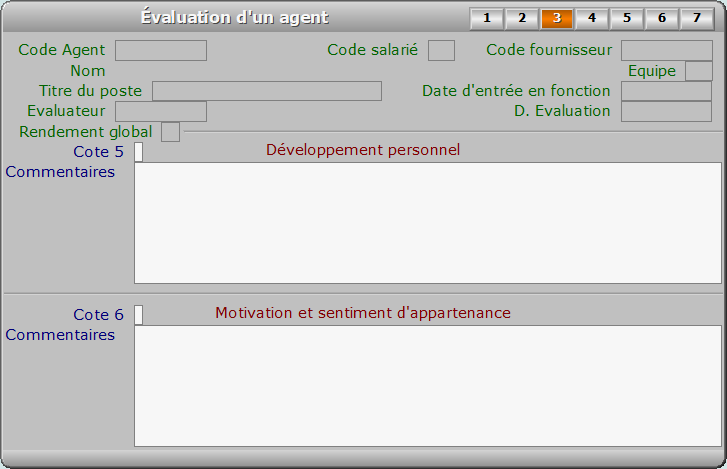Screen dimensions: 727x469
Task: Click the Commentaires label under Cote 6
Action: point(60,335)
